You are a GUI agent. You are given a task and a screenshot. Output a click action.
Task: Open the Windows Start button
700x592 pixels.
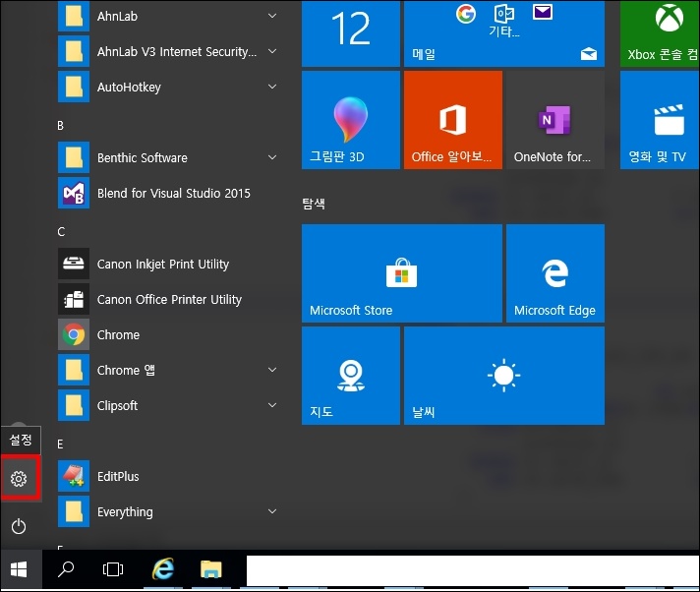(19, 569)
